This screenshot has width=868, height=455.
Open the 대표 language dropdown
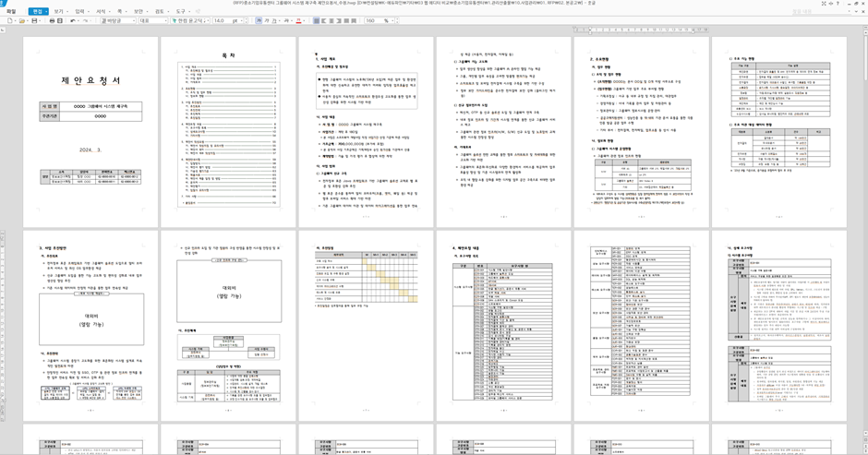point(152,20)
